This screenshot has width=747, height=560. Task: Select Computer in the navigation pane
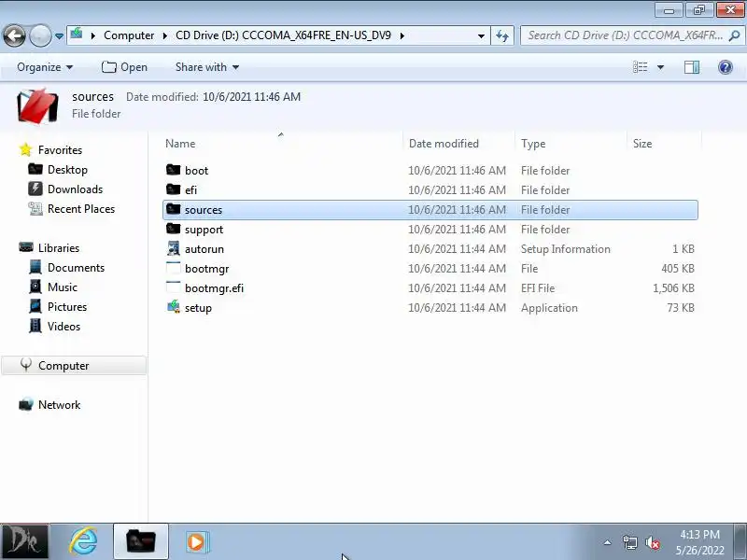(74, 366)
